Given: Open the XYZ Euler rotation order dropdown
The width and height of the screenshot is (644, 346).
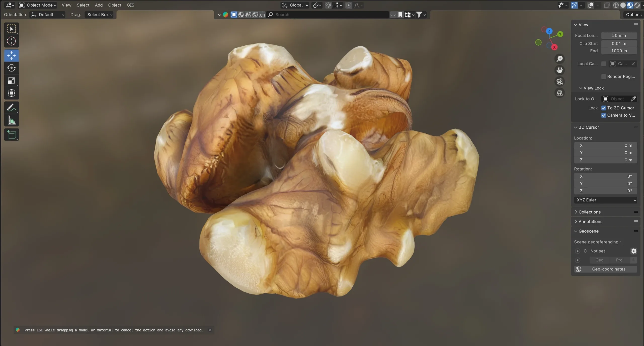Looking at the screenshot, I should [x=605, y=200].
